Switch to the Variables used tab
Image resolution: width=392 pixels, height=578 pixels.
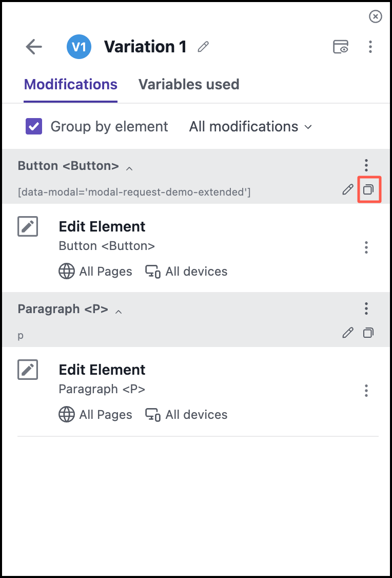pos(189,84)
